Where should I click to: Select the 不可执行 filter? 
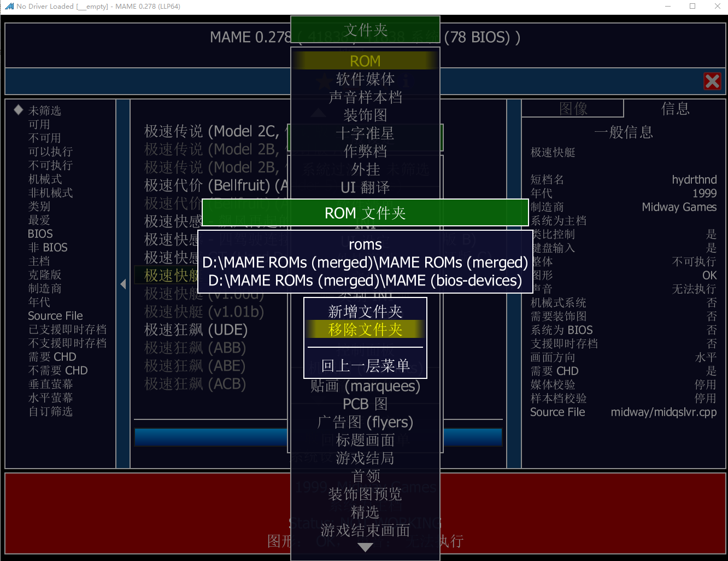coord(50,165)
